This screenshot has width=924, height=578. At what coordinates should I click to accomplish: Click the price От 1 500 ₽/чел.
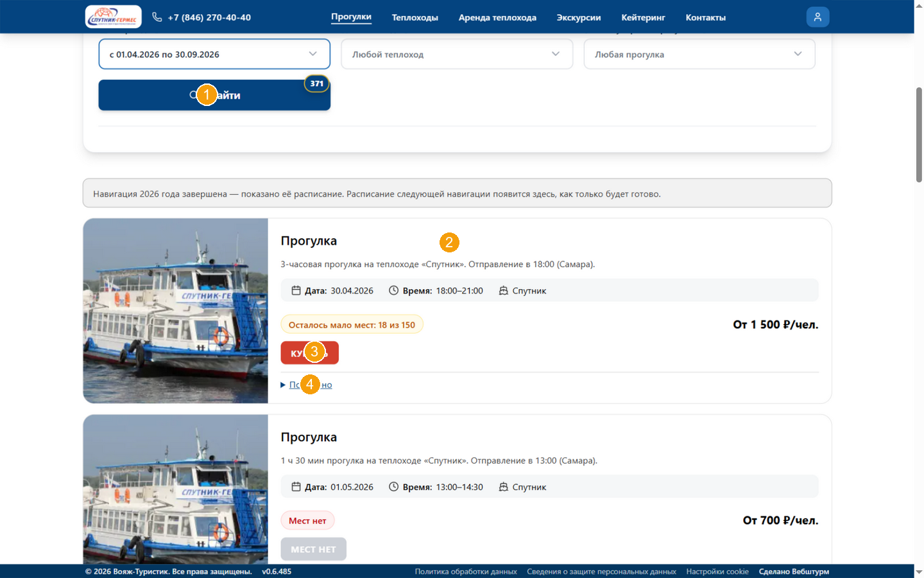[x=776, y=324]
